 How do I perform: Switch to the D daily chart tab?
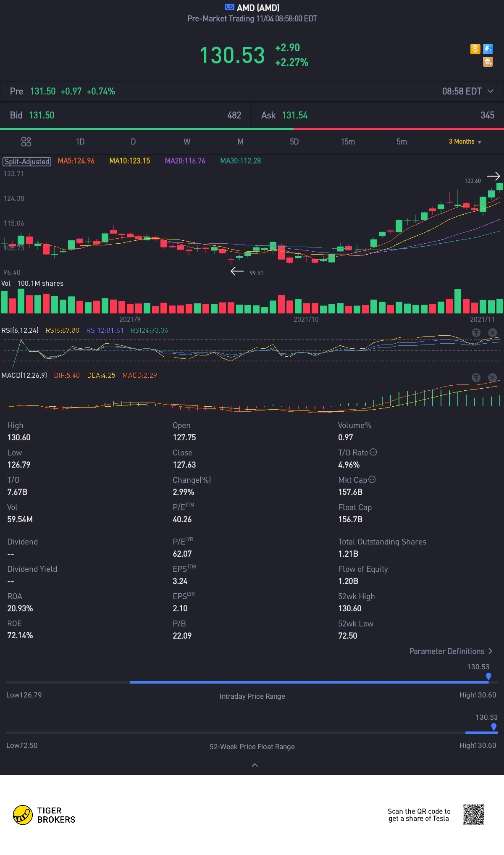(x=133, y=142)
